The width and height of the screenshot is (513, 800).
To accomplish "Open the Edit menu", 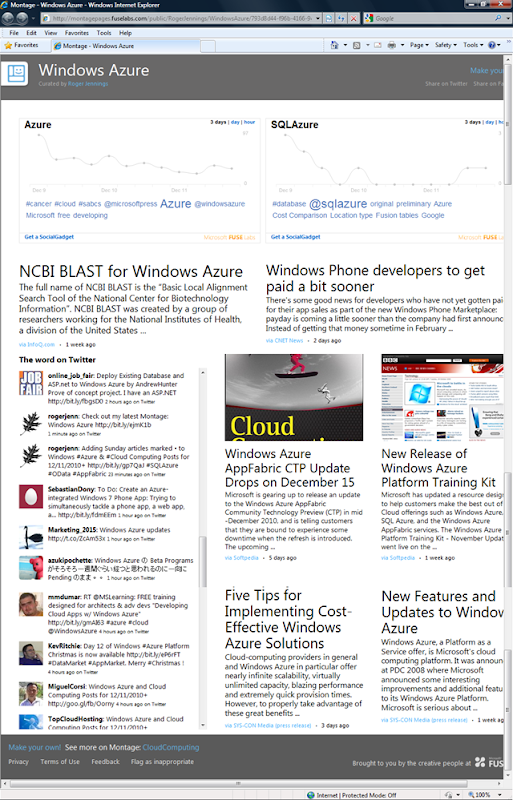I will 32,33.
